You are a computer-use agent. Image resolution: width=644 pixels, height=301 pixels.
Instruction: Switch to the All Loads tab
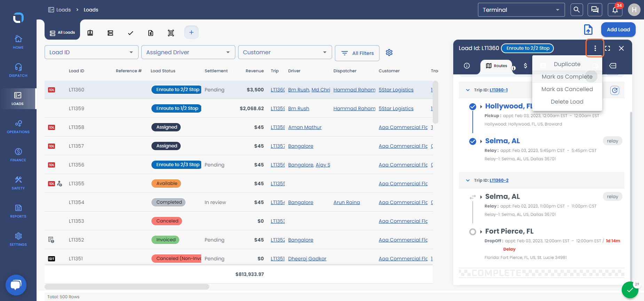point(62,33)
